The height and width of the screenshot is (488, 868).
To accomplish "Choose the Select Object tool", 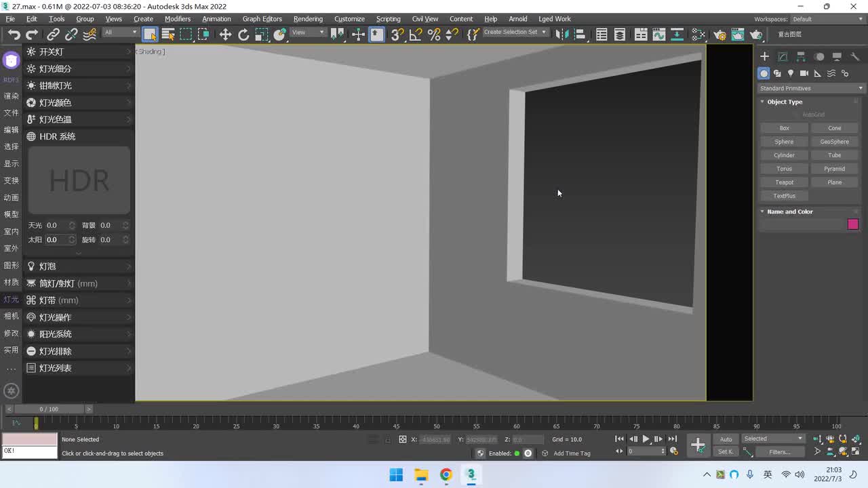I will coord(150,35).
